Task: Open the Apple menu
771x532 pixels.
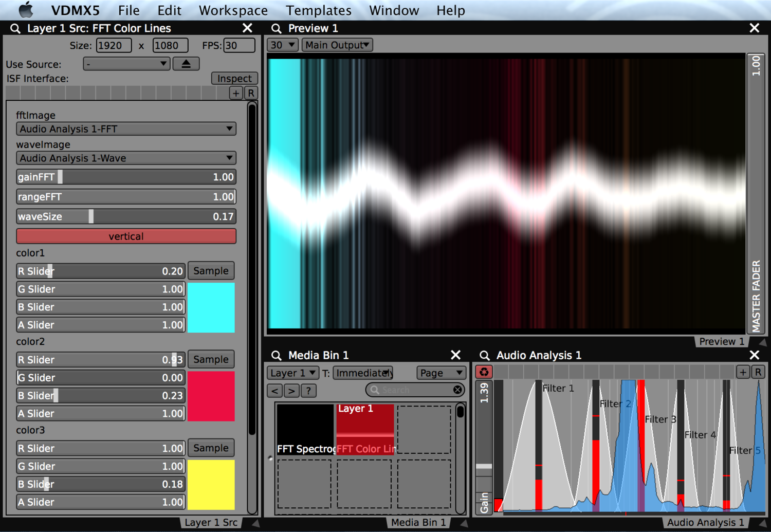Action: (26, 10)
